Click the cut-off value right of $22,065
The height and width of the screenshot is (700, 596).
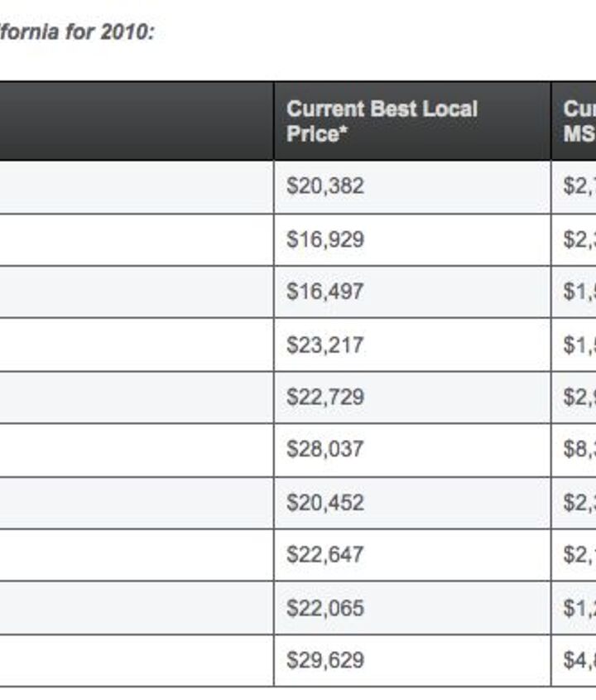(579, 608)
